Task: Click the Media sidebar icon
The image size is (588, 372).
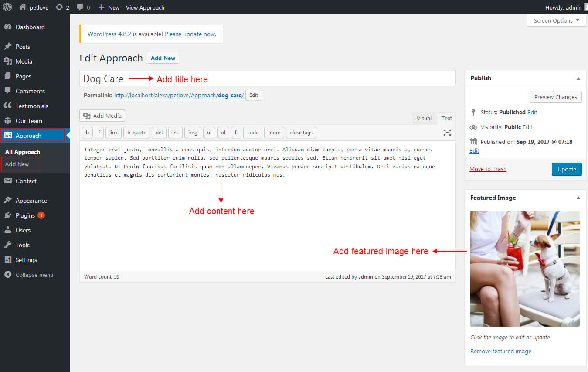Action: [x=8, y=61]
